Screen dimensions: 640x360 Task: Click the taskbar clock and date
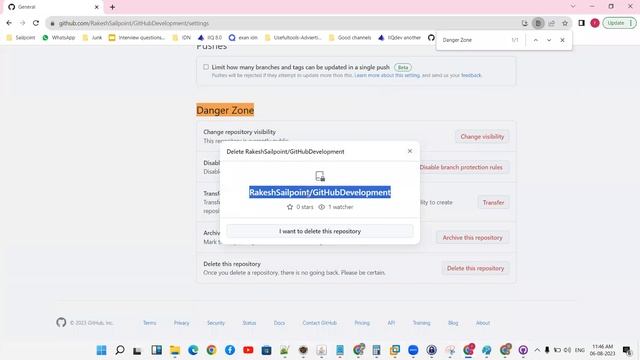602,350
